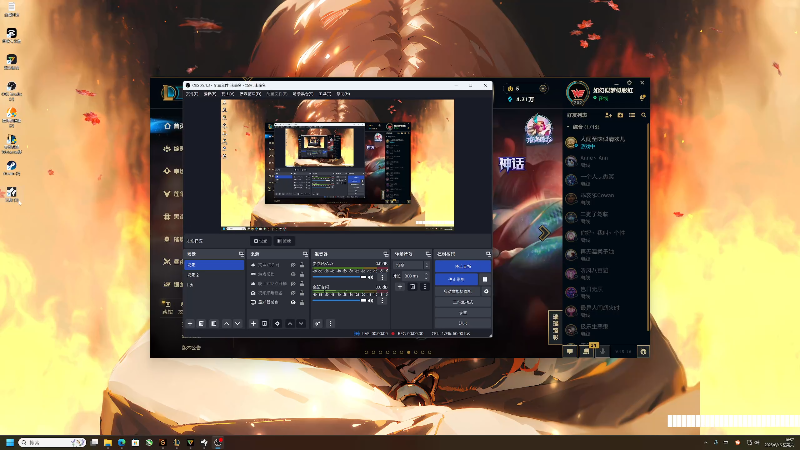Open the first menu in OBS menu bar
Image resolution: width=800 pixels, height=450 pixels.
coord(191,94)
